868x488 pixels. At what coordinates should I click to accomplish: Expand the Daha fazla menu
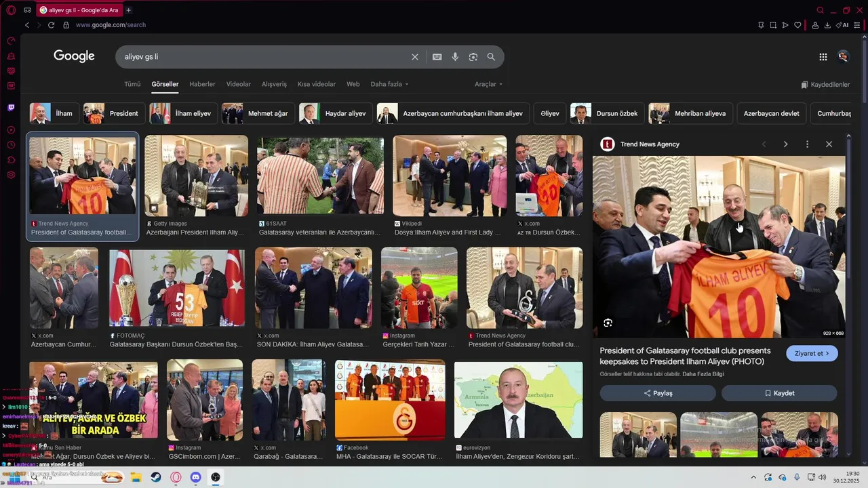pos(389,84)
